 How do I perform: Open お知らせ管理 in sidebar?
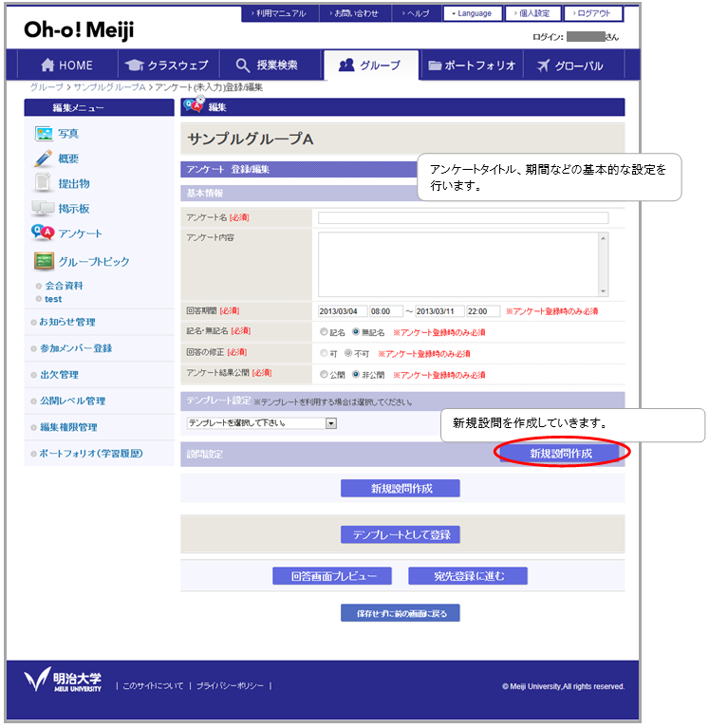coord(67,322)
